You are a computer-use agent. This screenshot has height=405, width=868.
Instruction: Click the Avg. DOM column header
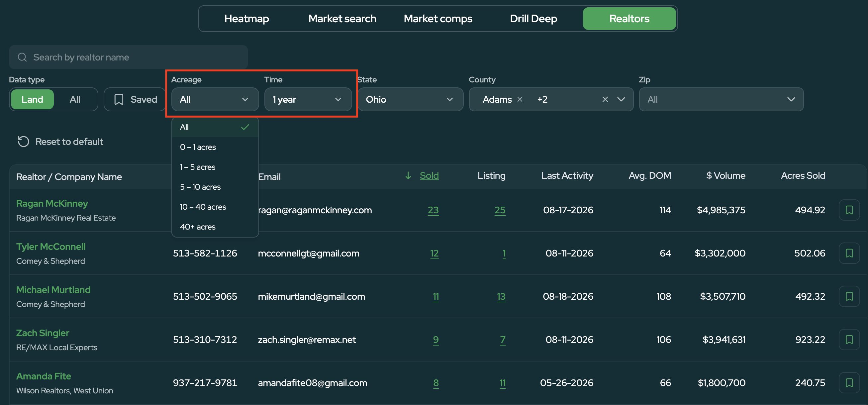click(x=650, y=175)
